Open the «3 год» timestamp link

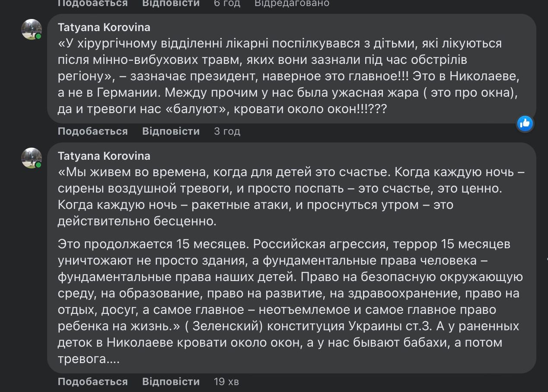pos(227,131)
